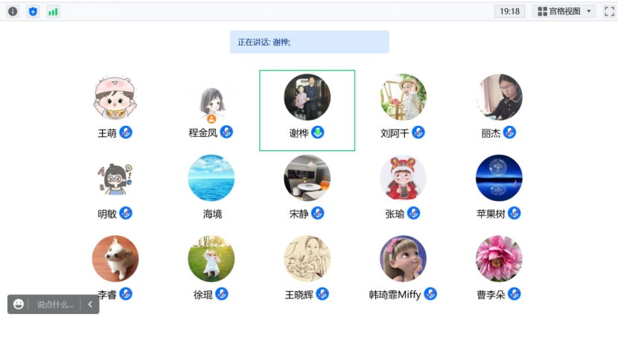Select 韩琦霏Miffy's cartoon girl avatar
This screenshot has height=364, width=618.
[403, 259]
